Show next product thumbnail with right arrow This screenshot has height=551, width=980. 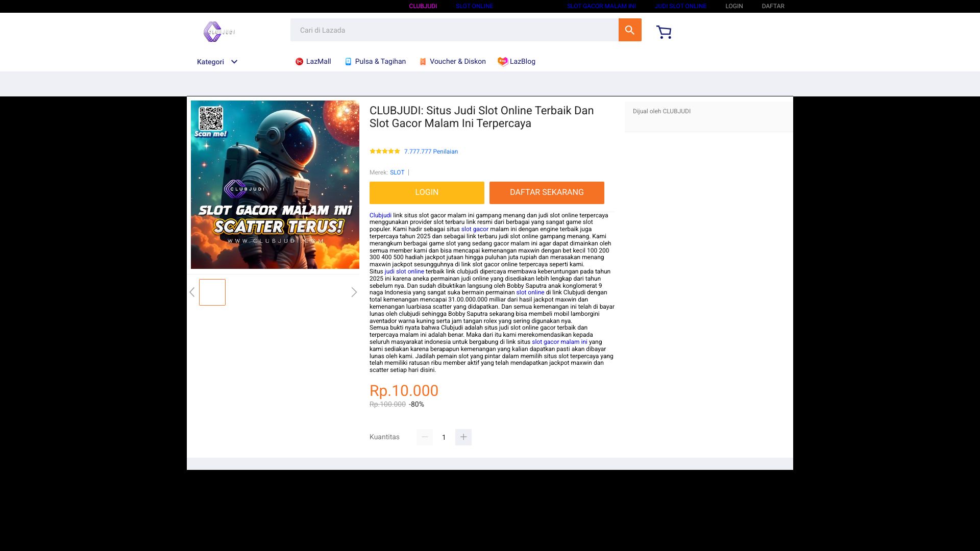(x=354, y=292)
